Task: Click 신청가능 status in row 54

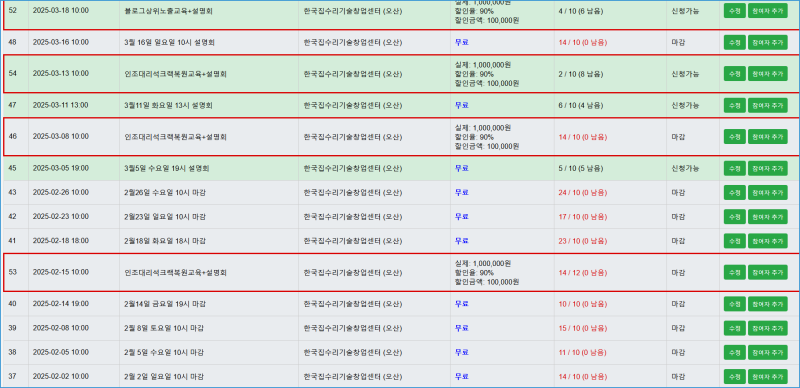Action: click(x=685, y=74)
